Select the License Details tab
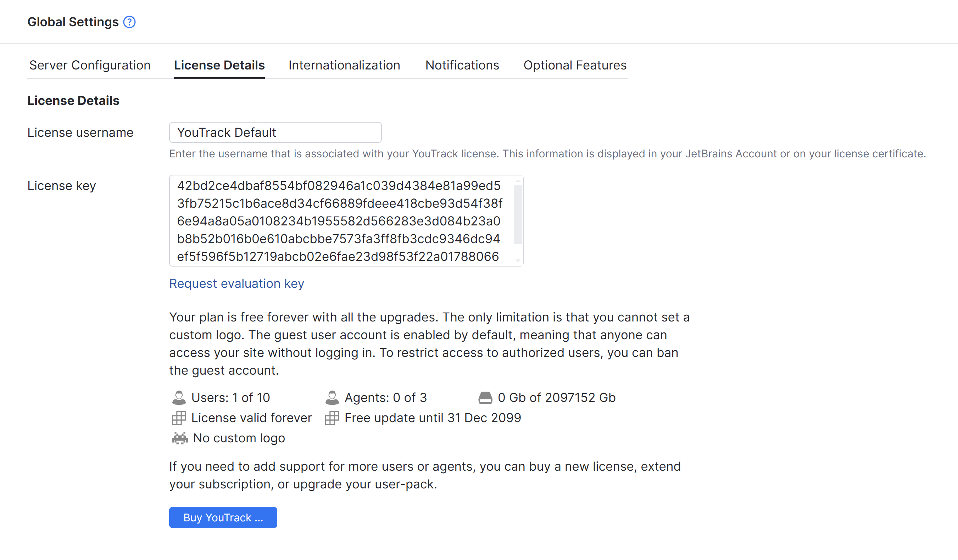 [219, 65]
